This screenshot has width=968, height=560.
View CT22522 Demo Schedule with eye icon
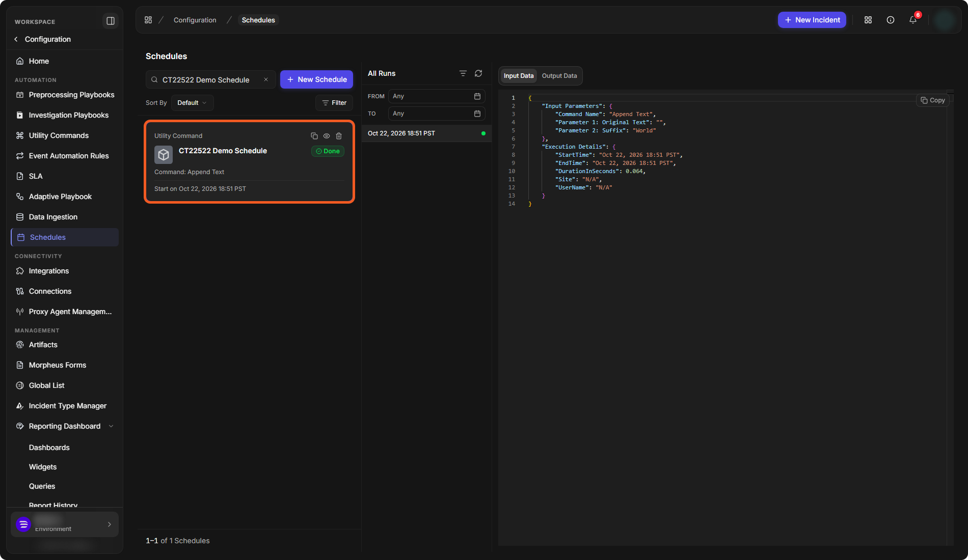327,136
